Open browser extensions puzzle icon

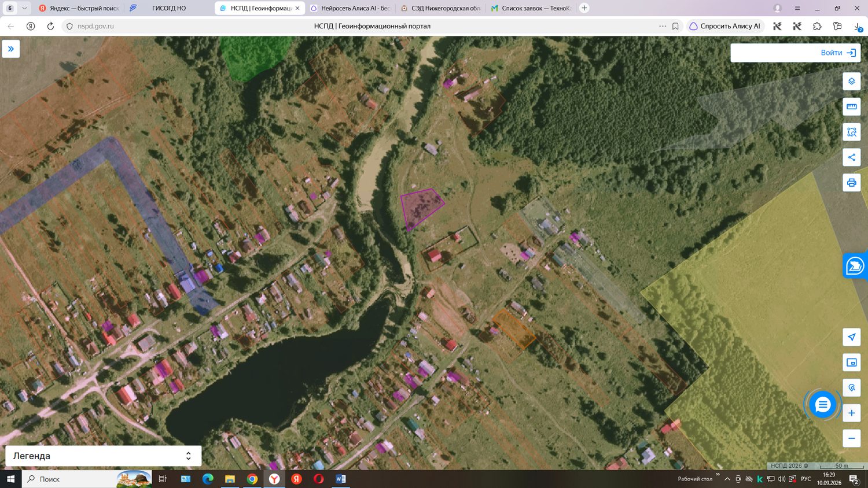(817, 26)
